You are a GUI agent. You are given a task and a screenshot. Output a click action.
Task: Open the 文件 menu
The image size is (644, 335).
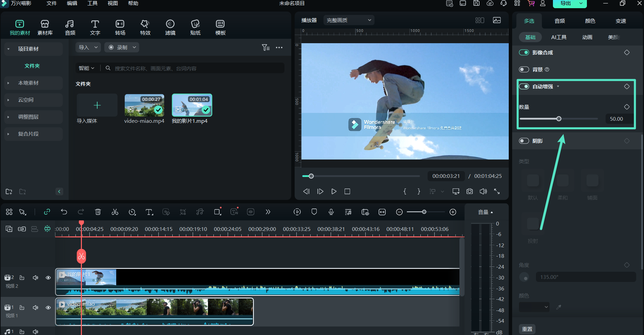pos(52,3)
